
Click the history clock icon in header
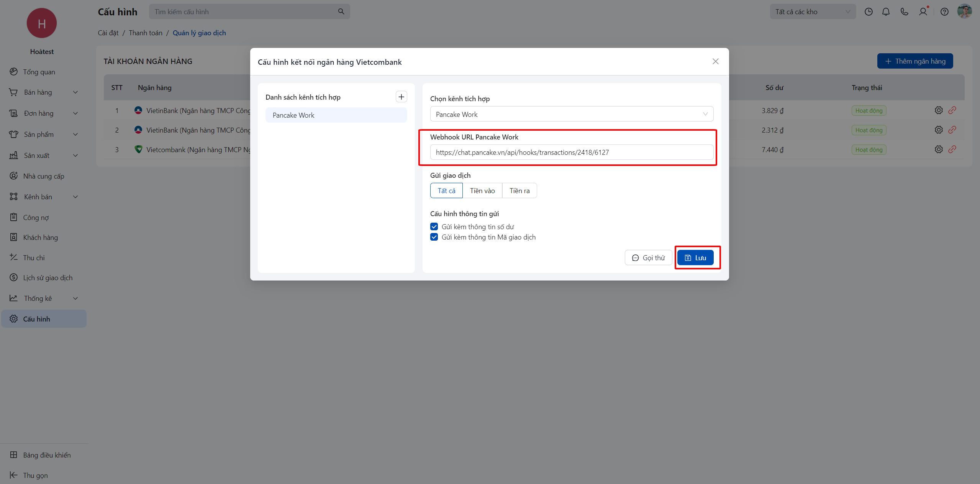tap(869, 12)
